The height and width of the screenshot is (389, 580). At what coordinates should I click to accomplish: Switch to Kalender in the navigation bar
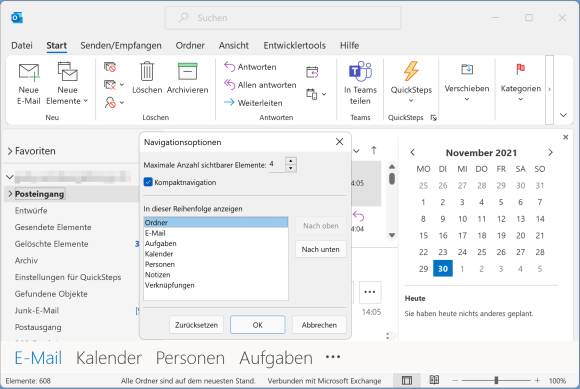coord(109,358)
